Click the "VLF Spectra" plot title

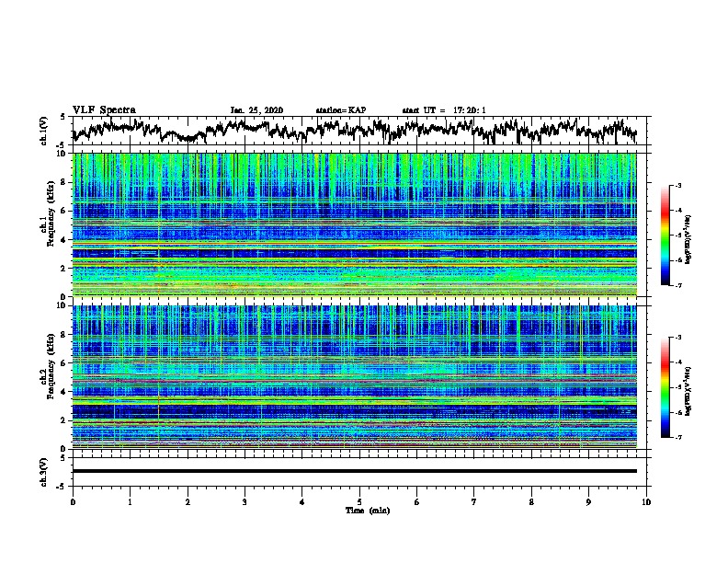tap(104, 109)
